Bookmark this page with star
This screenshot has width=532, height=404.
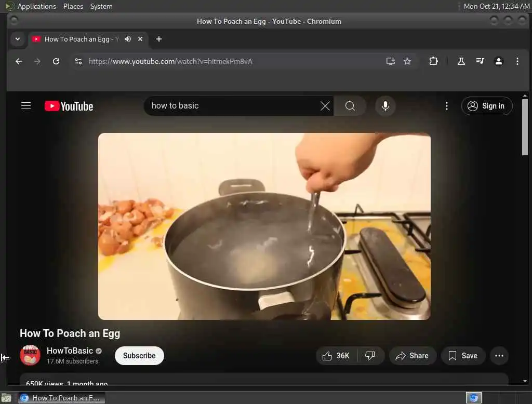coord(407,61)
